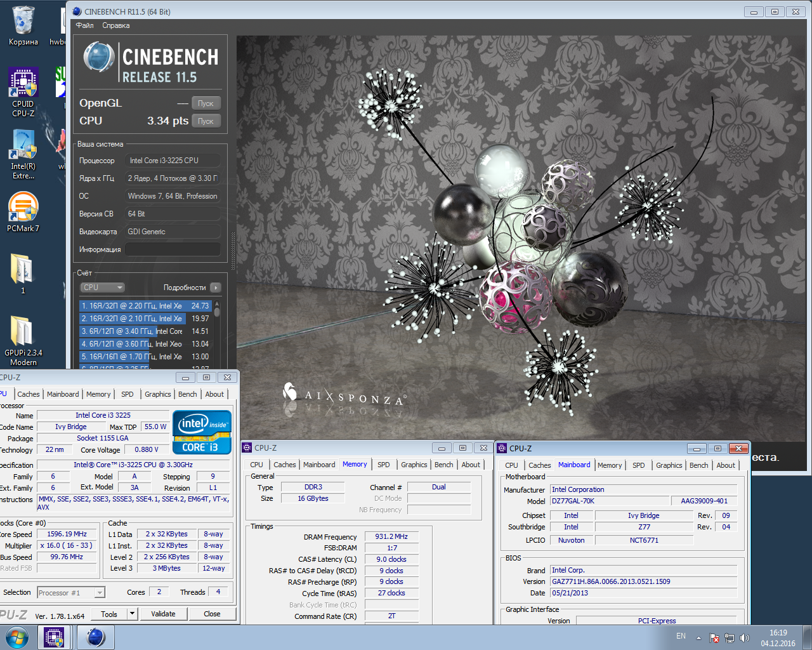Switch to SPD tab in left CPU-Z window
812x650 pixels.
[x=128, y=394]
